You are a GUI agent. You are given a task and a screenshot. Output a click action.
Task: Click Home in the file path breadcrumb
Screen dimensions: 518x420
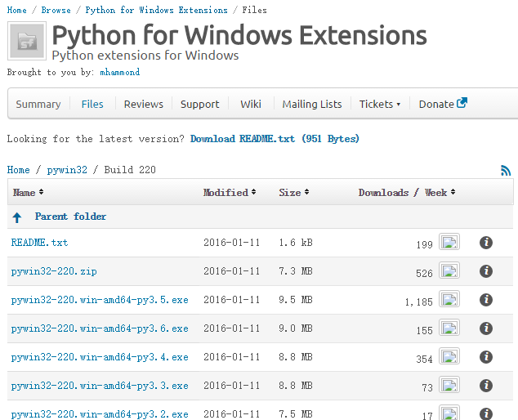[x=19, y=170]
